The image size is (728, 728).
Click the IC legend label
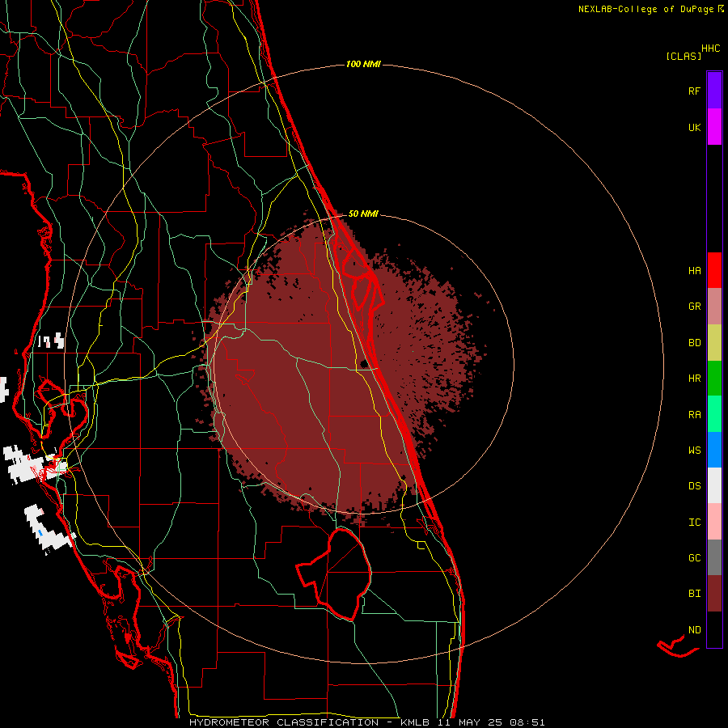point(694,523)
